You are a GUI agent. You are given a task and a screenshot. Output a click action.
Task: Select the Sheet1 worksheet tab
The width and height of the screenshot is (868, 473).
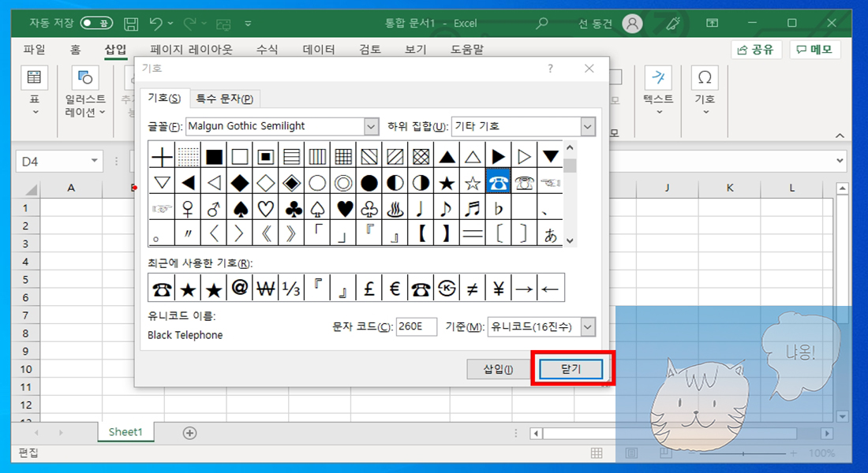point(125,432)
